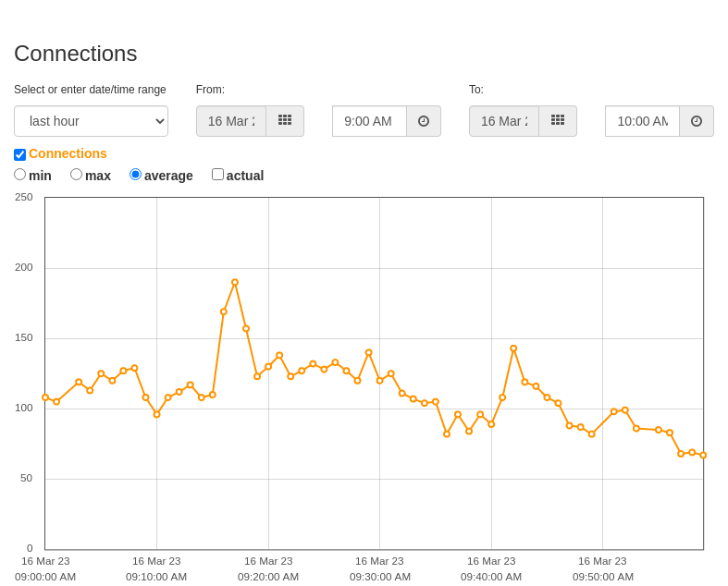This screenshot has height=586, width=728.
Task: Click the first data point at 09:00
Action: coord(45,397)
